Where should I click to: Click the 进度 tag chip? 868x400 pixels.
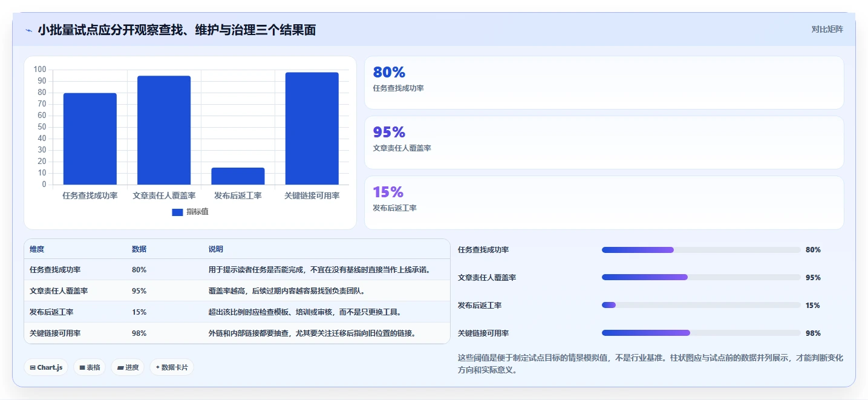[128, 367]
